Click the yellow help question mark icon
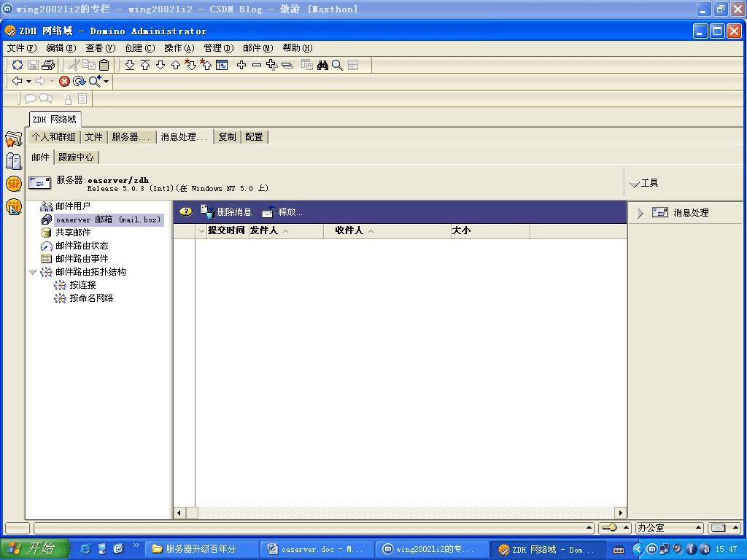This screenshot has width=747, height=560. pyautogui.click(x=186, y=211)
